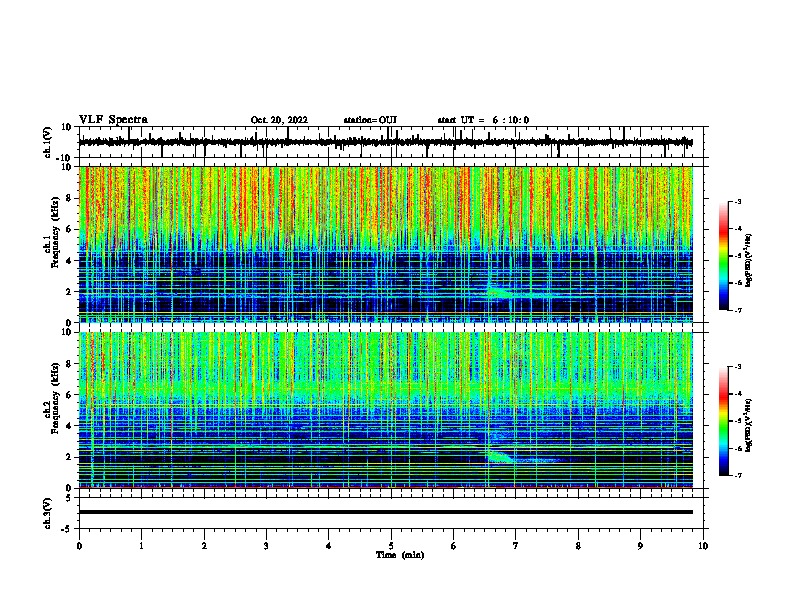The width and height of the screenshot is (792, 612).
Task: Click the "VLF Spectra" plot title
Action: [113, 120]
